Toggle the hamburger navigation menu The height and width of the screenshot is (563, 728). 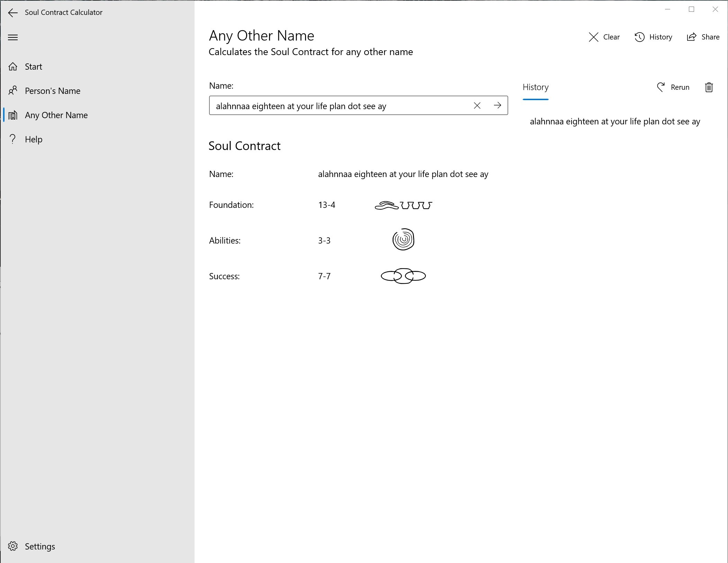point(13,37)
